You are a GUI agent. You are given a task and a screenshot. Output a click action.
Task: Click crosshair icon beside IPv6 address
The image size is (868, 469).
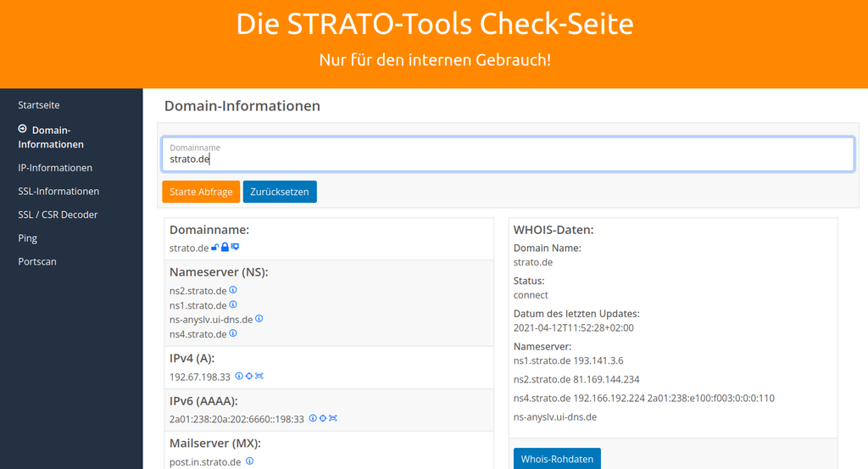pyautogui.click(x=323, y=418)
